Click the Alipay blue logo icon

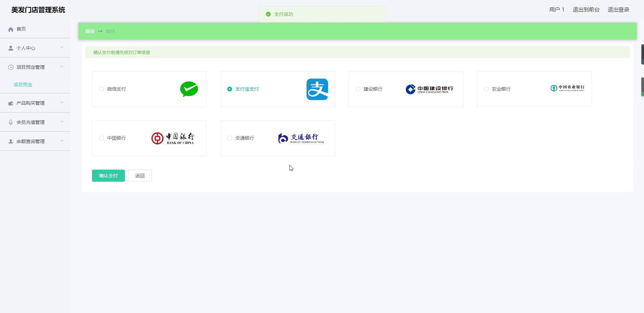317,89
